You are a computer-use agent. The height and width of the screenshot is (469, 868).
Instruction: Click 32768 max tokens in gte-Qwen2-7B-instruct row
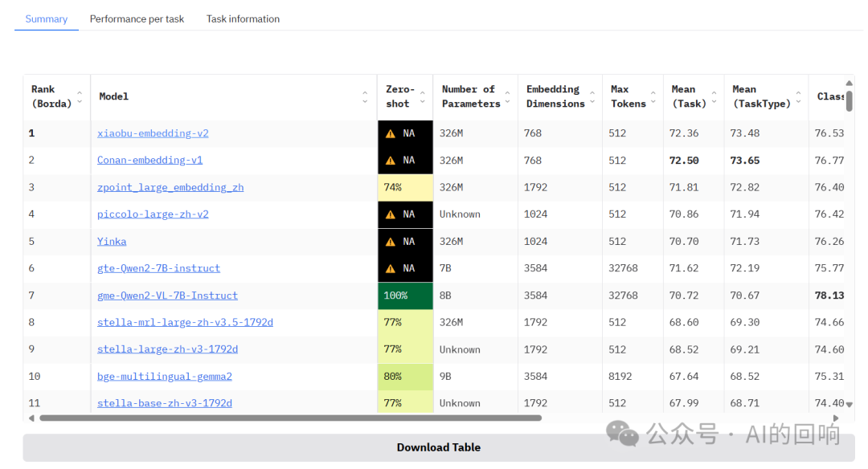coord(624,268)
